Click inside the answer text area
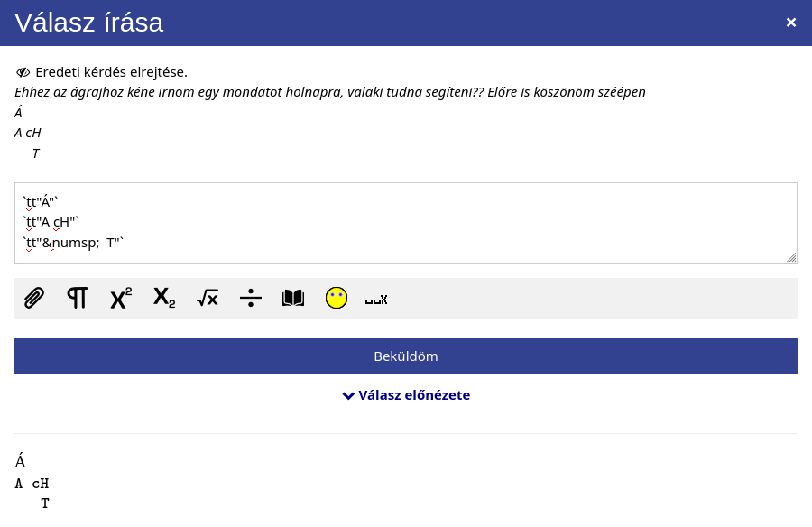Viewport: 812px width, 527px height. (x=406, y=223)
